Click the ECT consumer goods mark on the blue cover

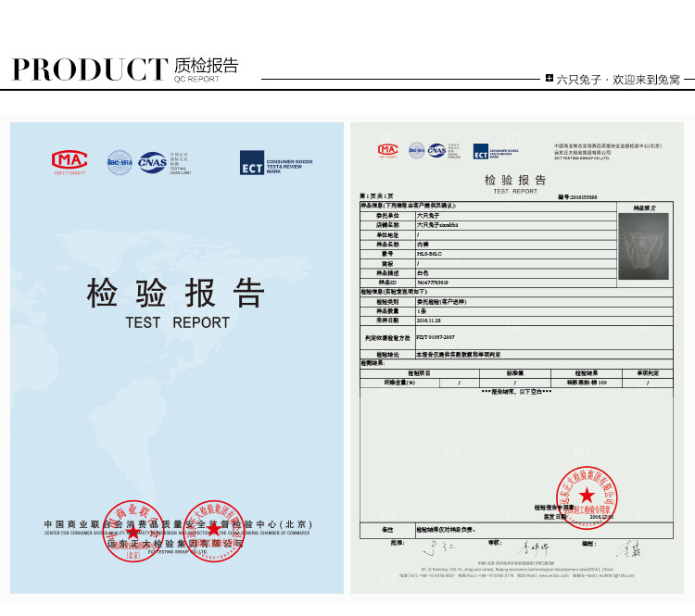tap(276, 163)
